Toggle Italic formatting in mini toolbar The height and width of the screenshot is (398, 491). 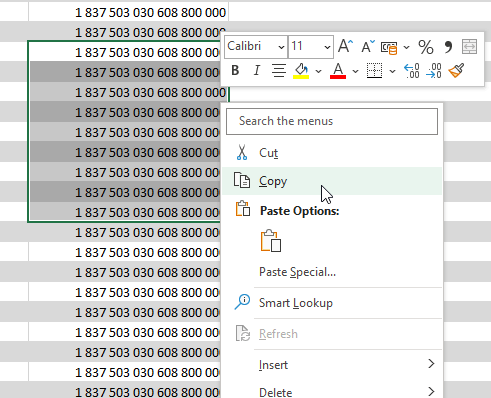256,70
